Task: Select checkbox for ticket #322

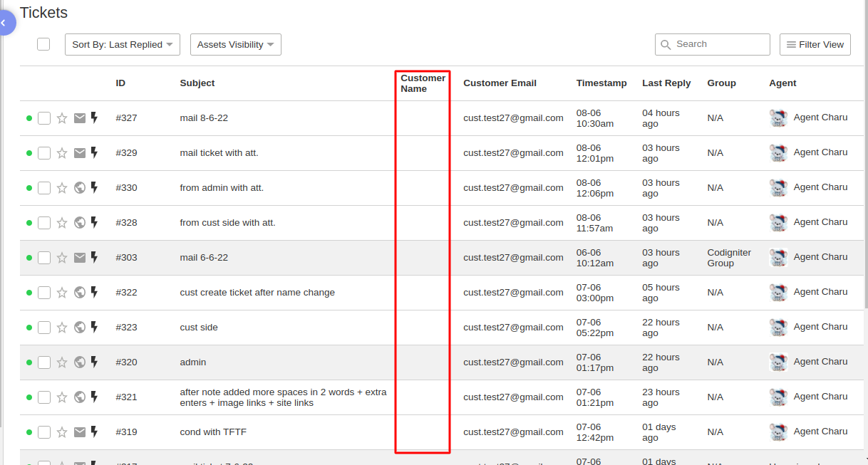Action: click(x=44, y=293)
